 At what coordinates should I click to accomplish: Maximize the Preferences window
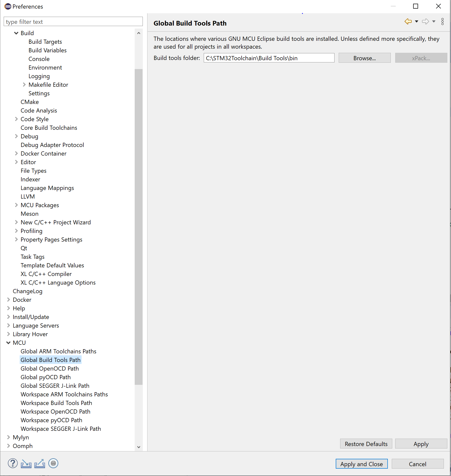tap(416, 6)
